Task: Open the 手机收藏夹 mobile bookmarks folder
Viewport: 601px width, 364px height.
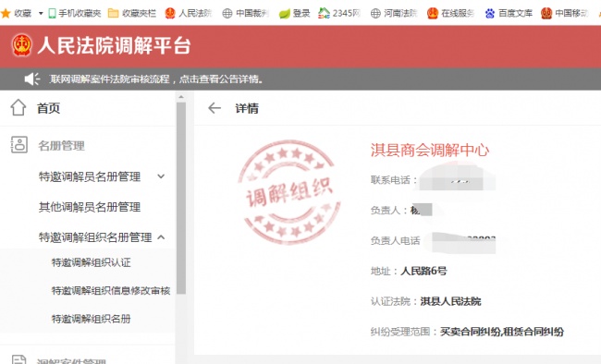Action: tap(75, 14)
